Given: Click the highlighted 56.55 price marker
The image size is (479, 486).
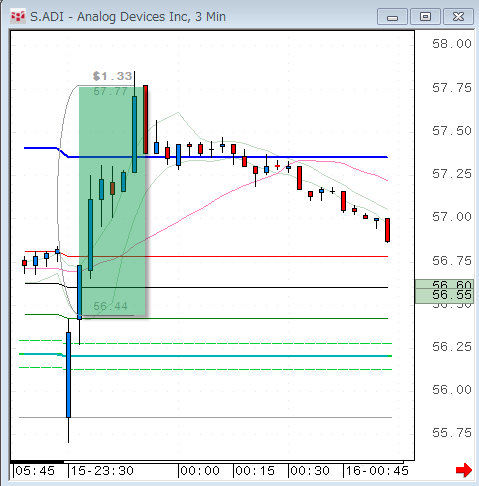Looking at the screenshot, I should coord(444,295).
